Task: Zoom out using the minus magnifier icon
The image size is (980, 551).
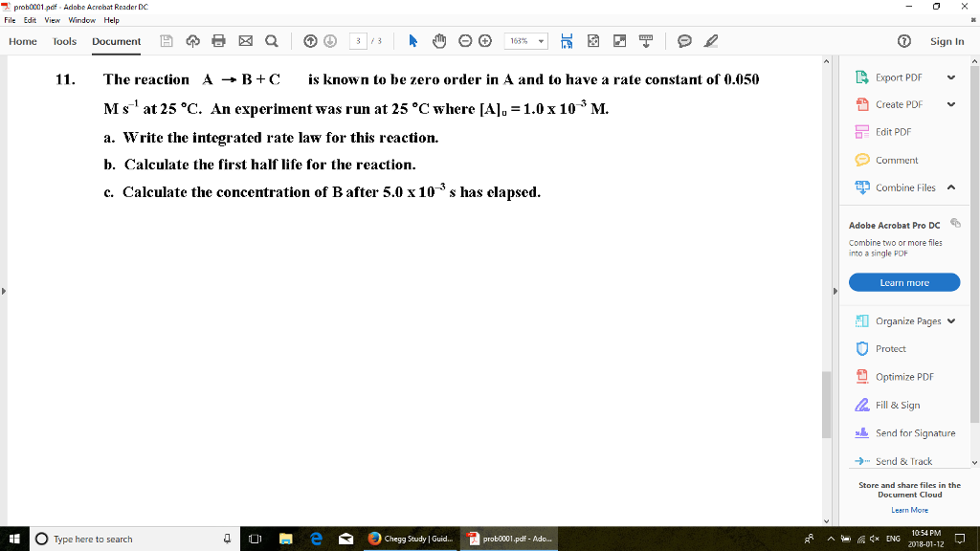Action: (x=464, y=41)
